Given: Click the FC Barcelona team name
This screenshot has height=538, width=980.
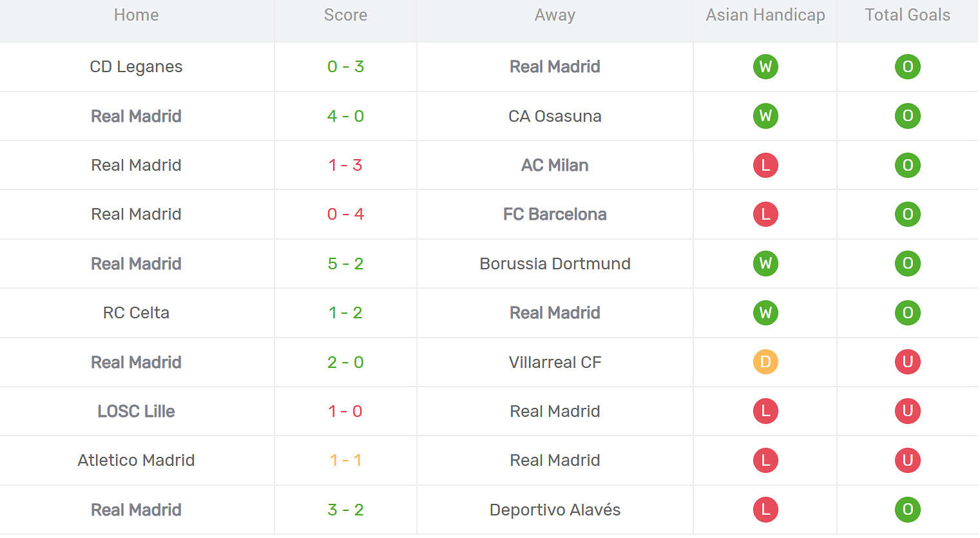Looking at the screenshot, I should (555, 215).
